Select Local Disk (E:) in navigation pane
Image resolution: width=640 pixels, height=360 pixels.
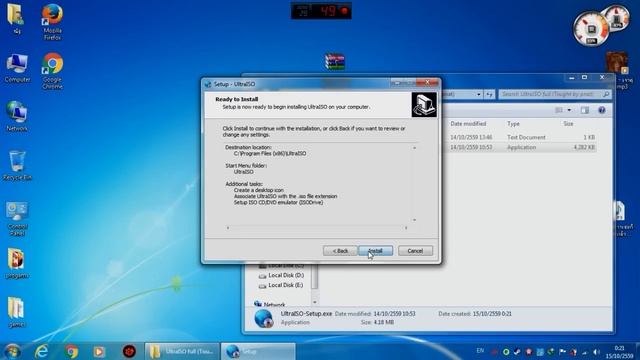point(282,285)
